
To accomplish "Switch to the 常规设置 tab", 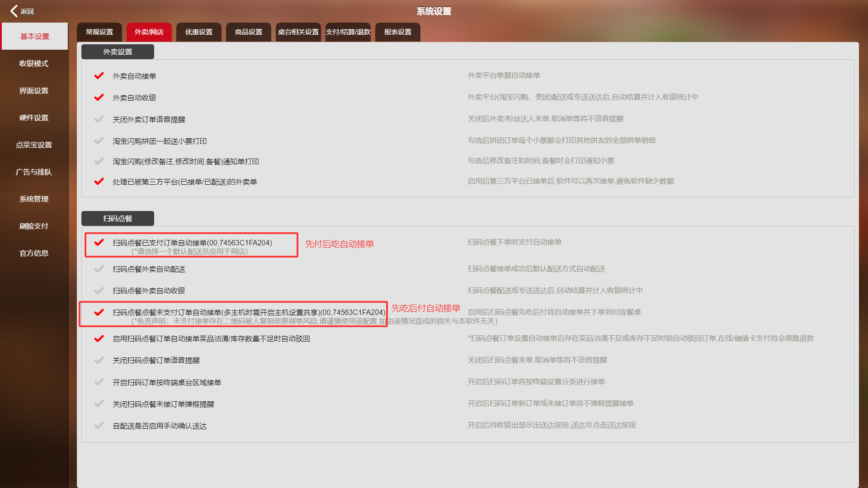I will [x=99, y=32].
